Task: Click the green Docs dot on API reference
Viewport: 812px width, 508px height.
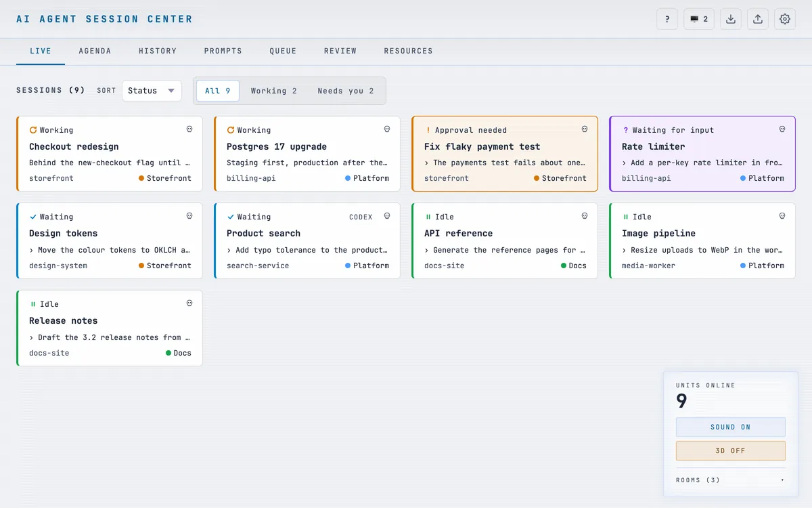Action: pos(564,266)
